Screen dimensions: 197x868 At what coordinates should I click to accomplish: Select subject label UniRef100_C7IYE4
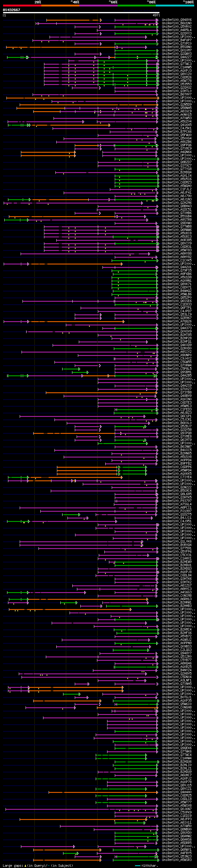177,477
